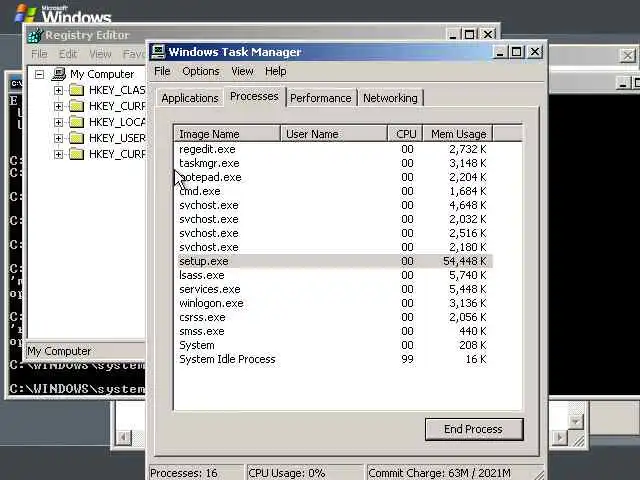The width and height of the screenshot is (640, 480).
Task: Expand the HKEY_LOCA registry key
Action: 58,122
